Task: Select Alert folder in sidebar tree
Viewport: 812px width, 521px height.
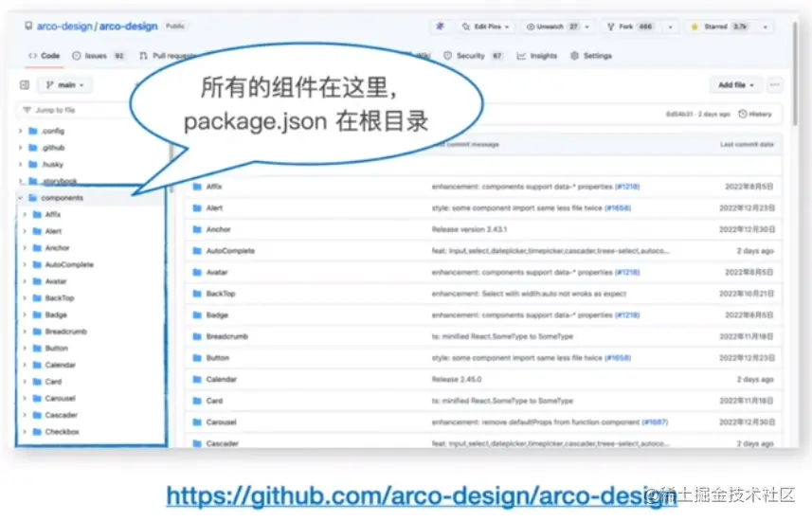Action: pyautogui.click(x=53, y=231)
